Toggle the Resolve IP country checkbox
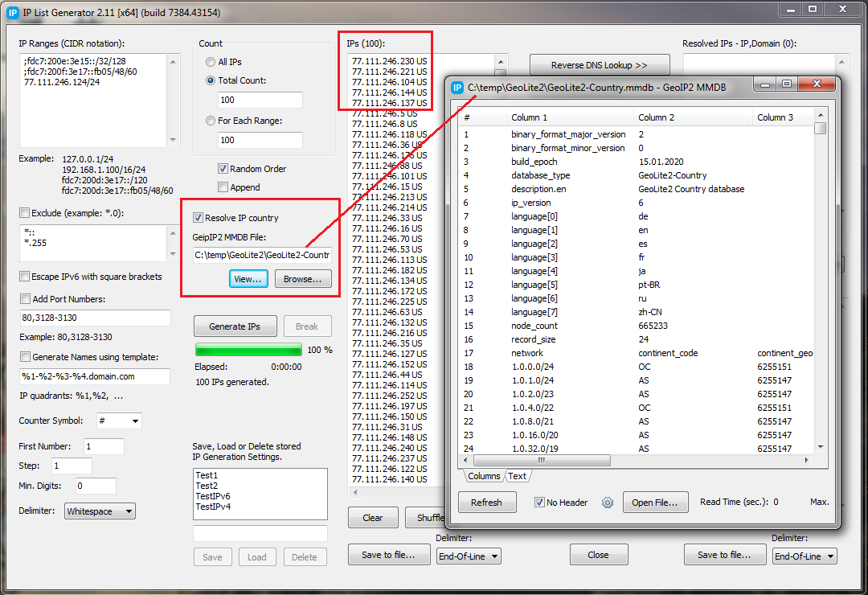This screenshot has height=595, width=868. 199,218
